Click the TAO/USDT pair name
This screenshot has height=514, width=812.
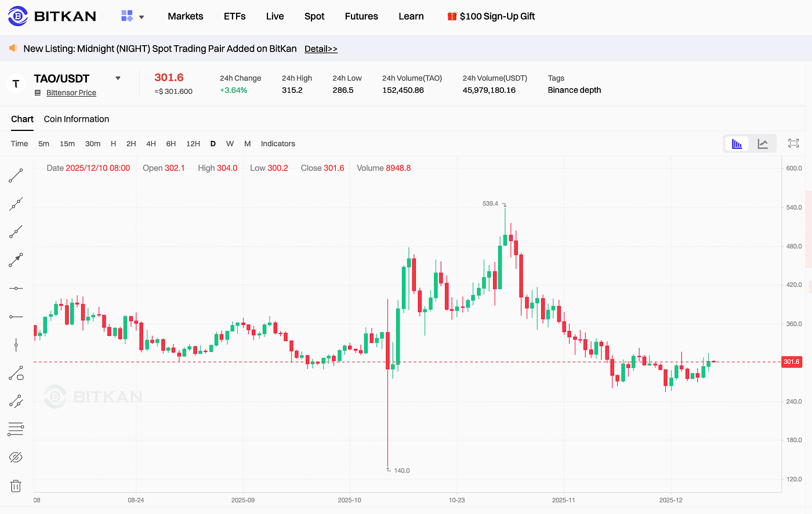(62, 78)
